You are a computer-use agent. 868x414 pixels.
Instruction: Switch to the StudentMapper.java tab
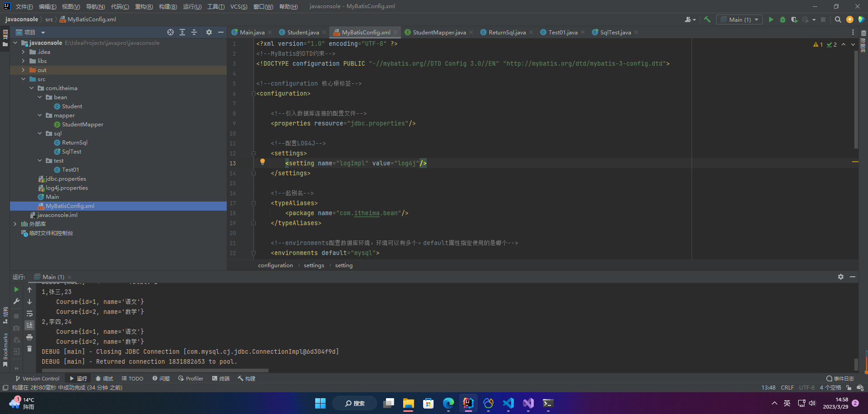coord(439,32)
